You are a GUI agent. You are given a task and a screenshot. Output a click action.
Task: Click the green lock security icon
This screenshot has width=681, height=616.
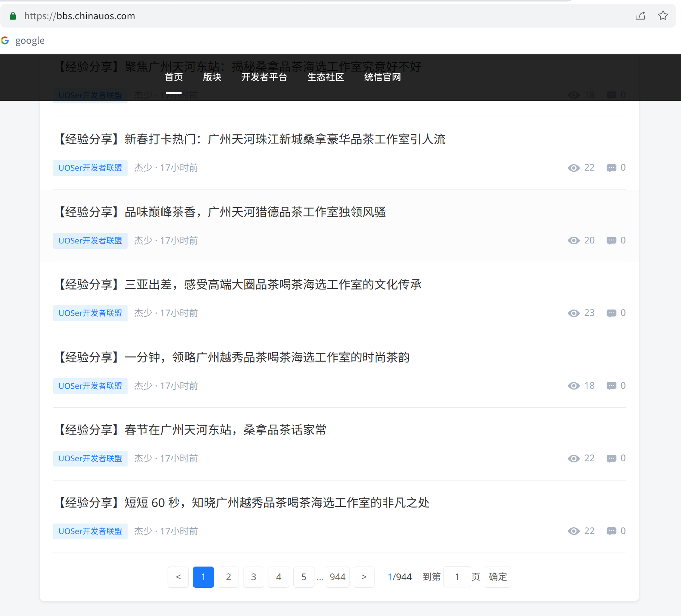coord(13,16)
